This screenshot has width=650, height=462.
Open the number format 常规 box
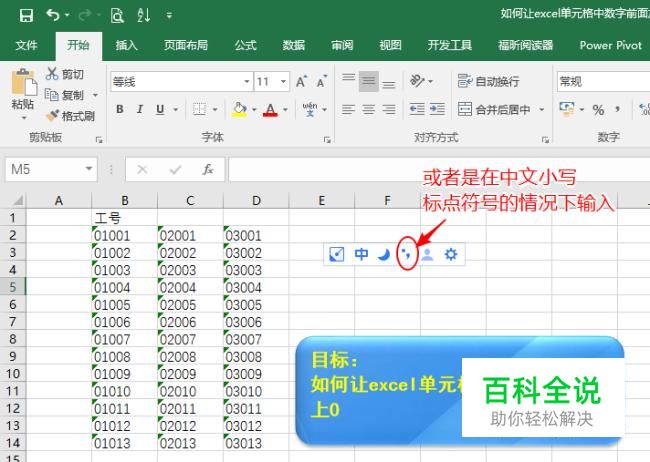tap(603, 81)
